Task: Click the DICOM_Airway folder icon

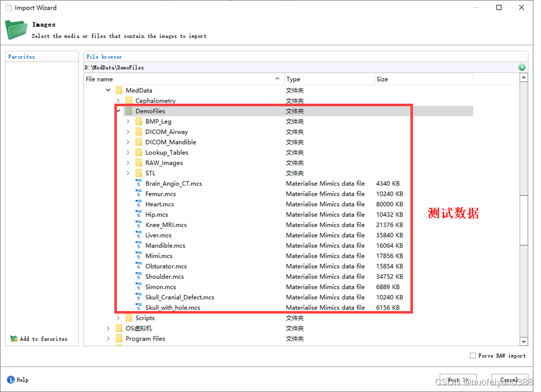Action: [x=139, y=132]
